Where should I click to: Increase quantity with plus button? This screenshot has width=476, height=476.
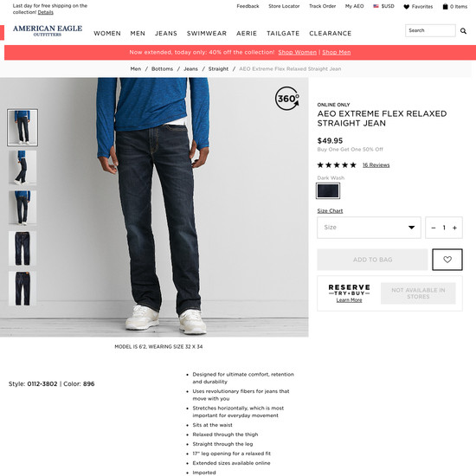(x=454, y=228)
